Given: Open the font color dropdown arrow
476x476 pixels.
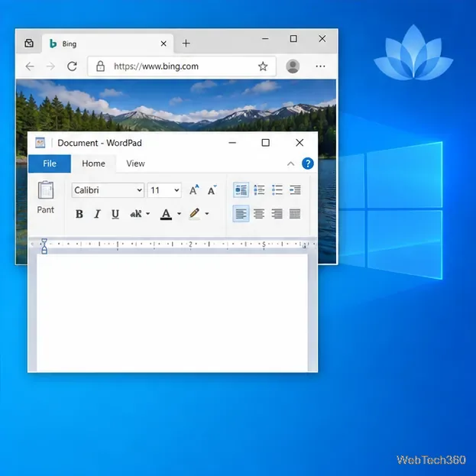Looking at the screenshot, I should tap(179, 214).
